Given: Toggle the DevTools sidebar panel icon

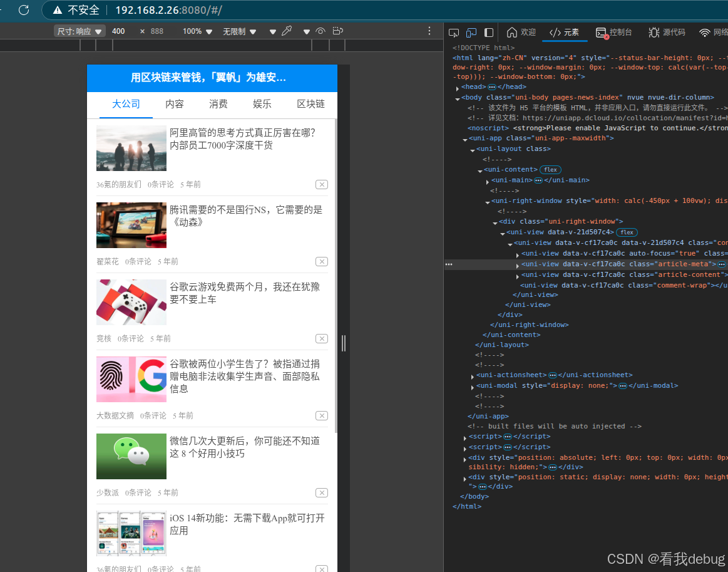Looking at the screenshot, I should pyautogui.click(x=488, y=32).
